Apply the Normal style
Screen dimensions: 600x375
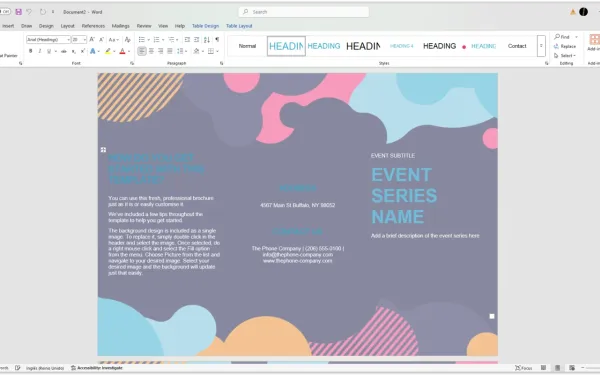click(247, 46)
